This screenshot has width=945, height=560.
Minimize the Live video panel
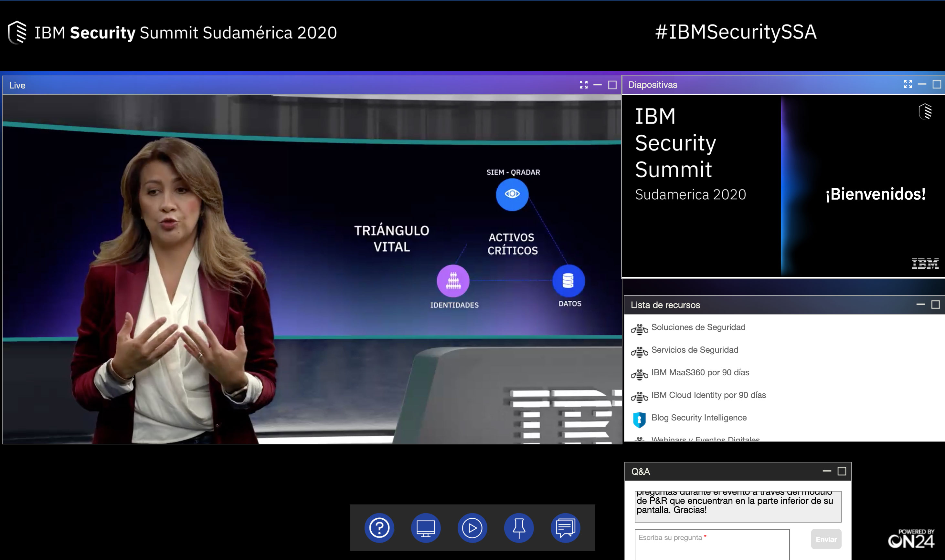click(x=597, y=85)
